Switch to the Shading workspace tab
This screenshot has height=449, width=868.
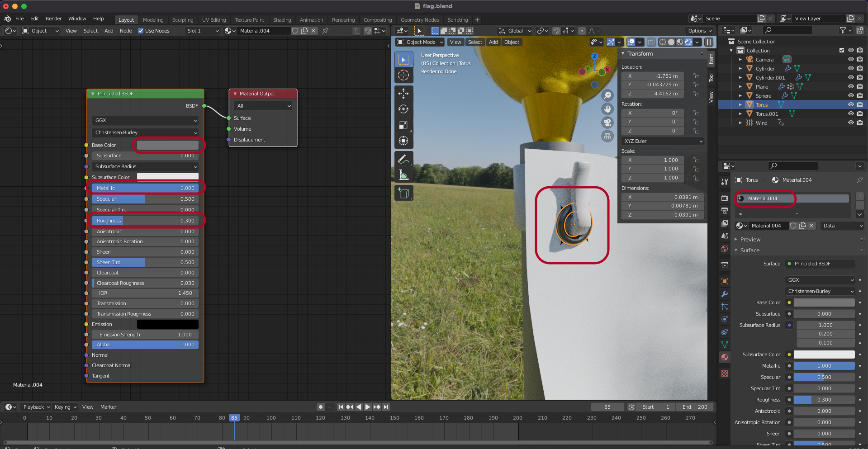[x=282, y=20]
